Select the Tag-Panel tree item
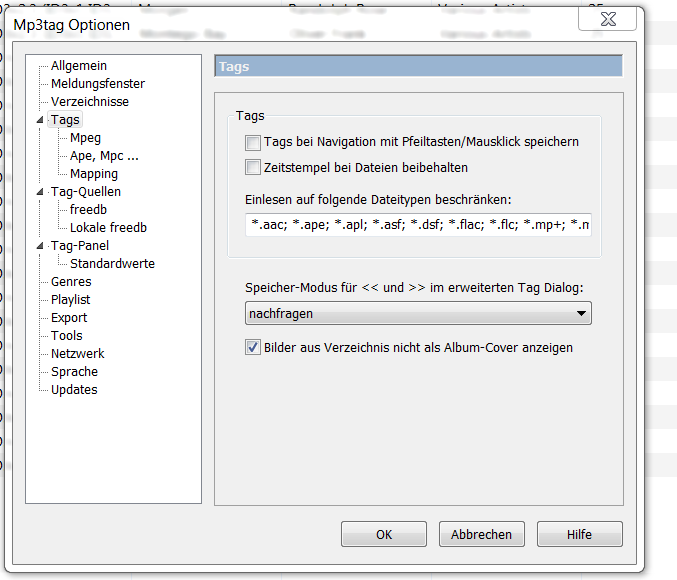Image resolution: width=677 pixels, height=580 pixels. 80,246
